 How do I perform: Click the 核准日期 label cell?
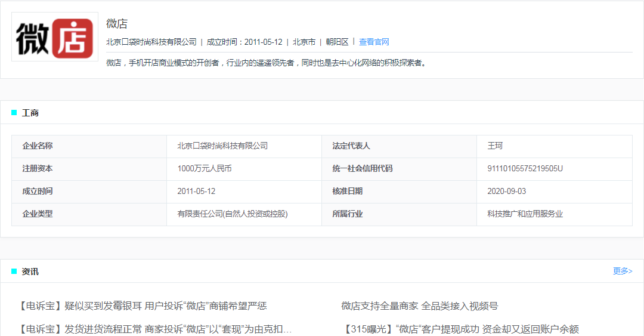click(399, 191)
